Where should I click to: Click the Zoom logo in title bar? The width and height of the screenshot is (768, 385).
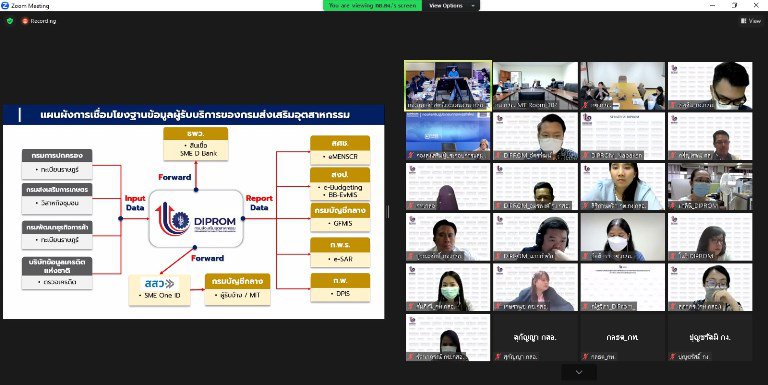[5, 5]
